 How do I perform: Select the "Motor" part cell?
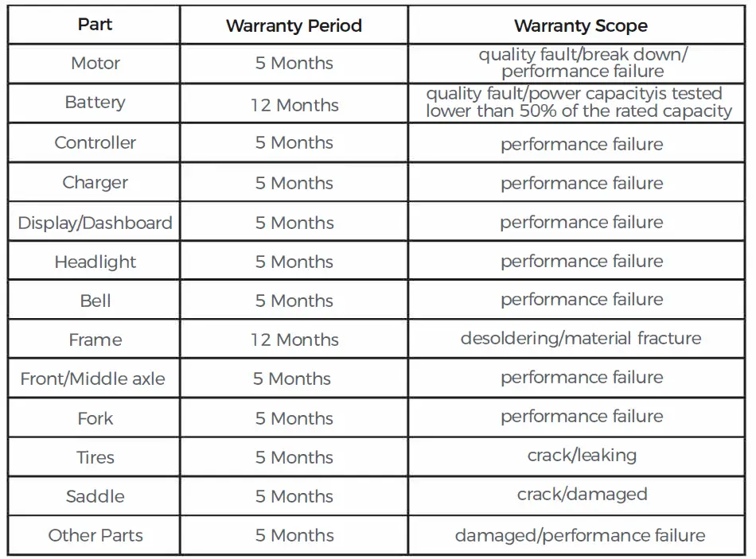click(x=95, y=64)
